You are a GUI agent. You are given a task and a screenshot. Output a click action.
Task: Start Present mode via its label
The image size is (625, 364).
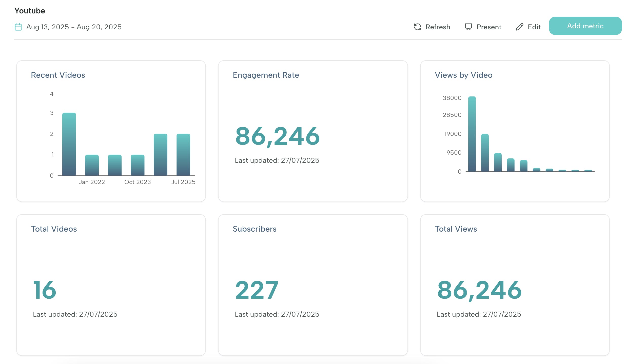tap(489, 27)
